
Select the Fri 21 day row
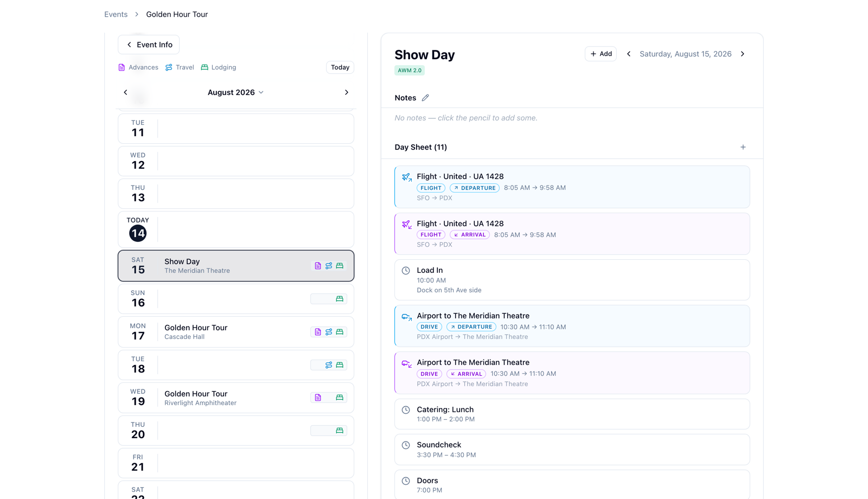[236, 463]
